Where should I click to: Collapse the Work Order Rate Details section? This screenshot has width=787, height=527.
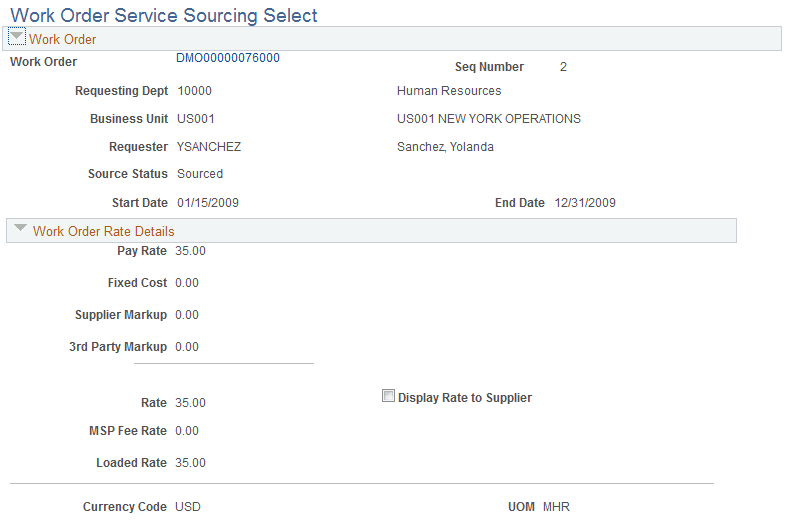tap(20, 228)
